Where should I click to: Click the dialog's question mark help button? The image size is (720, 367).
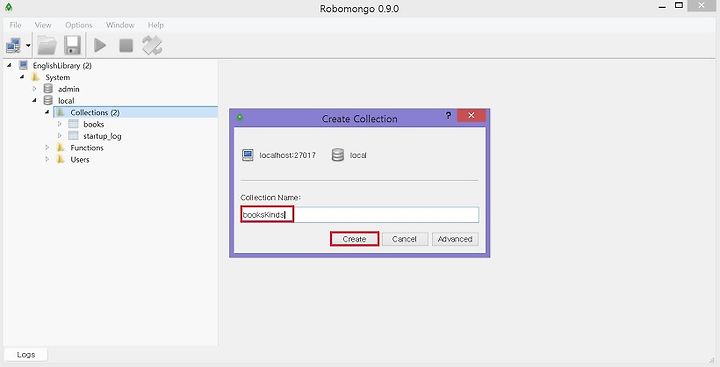(448, 116)
